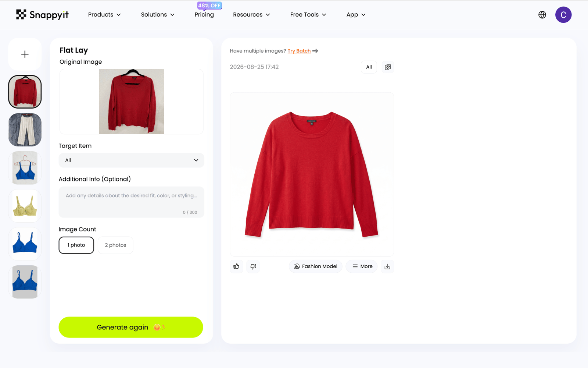Click the Original Image label

81,62
